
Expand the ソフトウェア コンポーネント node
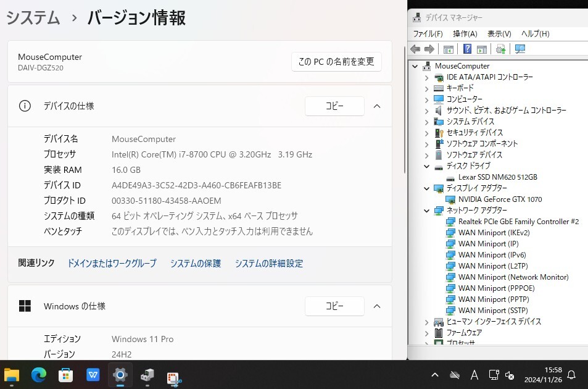(x=426, y=144)
